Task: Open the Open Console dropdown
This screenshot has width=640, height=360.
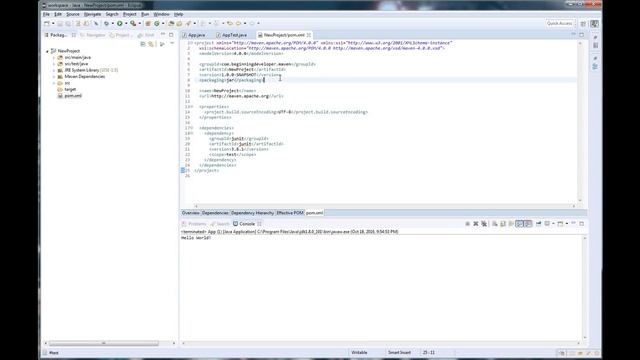Action: tap(567, 224)
